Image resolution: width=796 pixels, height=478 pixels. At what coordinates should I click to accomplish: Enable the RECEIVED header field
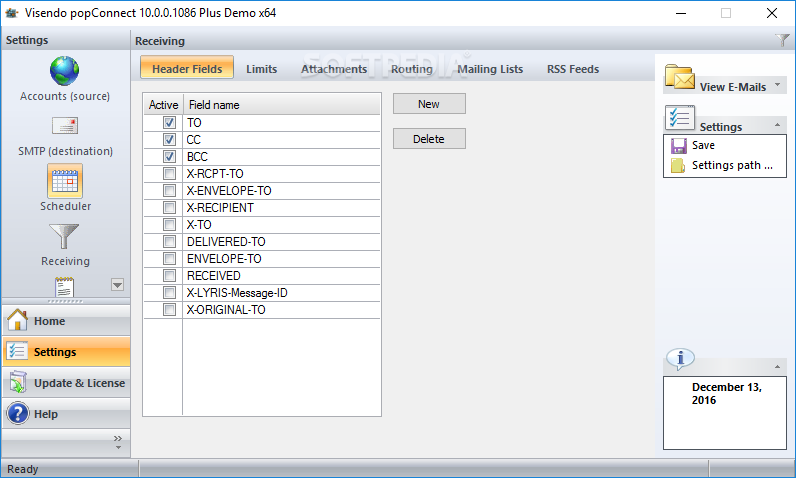[x=169, y=276]
